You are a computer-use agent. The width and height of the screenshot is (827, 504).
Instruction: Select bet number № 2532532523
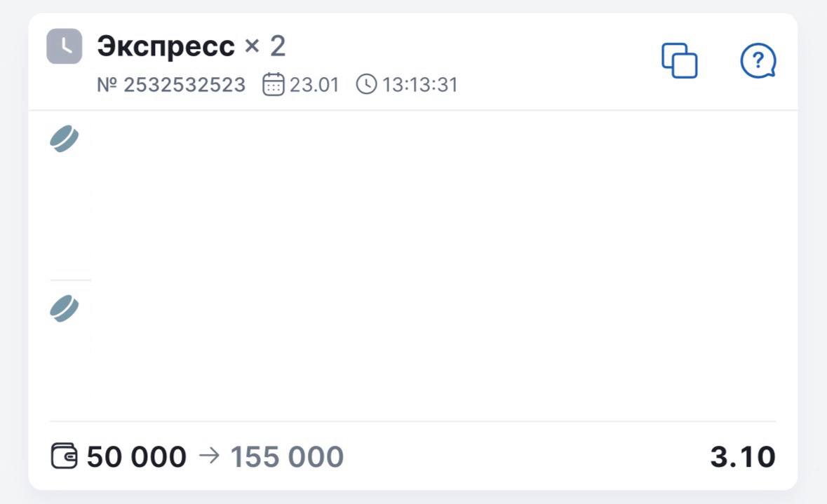tap(171, 86)
